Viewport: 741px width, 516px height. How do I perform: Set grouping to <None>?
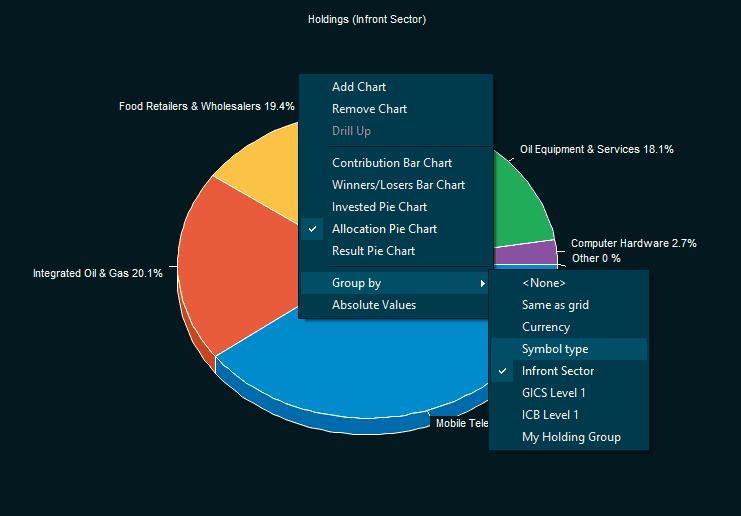coord(569,283)
